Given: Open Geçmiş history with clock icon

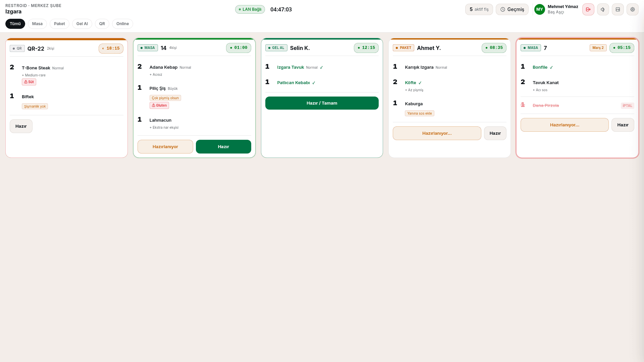Looking at the screenshot, I should point(512,9).
